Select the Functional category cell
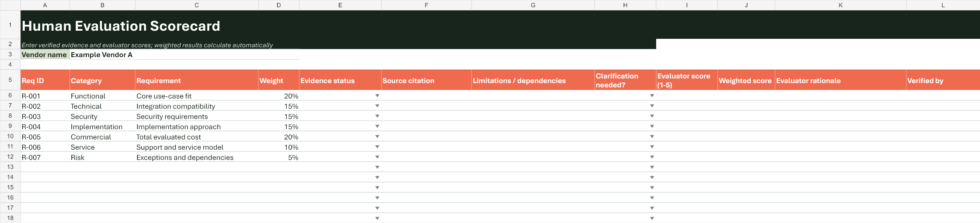This screenshot has height=223, width=980. [x=103, y=96]
